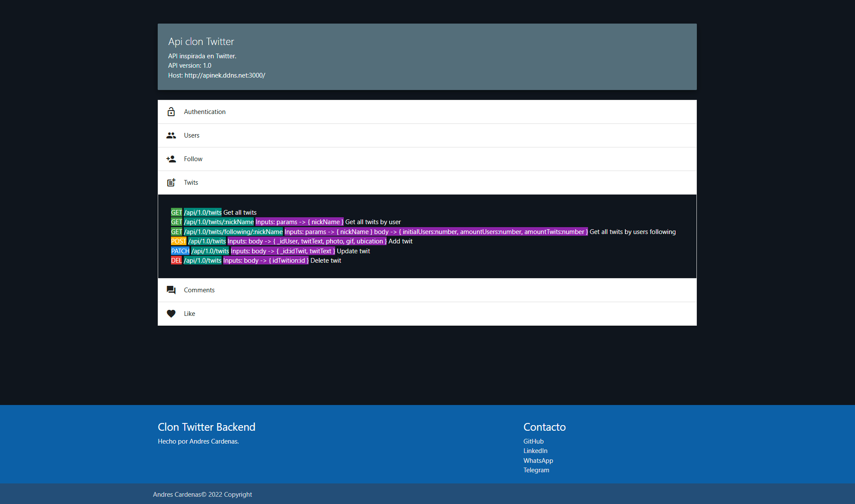Expand the Comments section
Image resolution: width=855 pixels, height=504 pixels.
pos(427,290)
